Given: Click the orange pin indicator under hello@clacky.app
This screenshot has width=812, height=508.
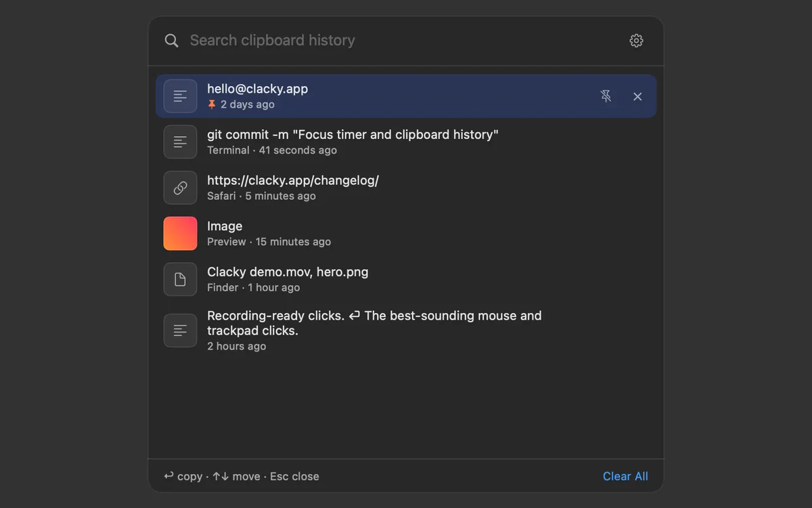Looking at the screenshot, I should (x=212, y=104).
